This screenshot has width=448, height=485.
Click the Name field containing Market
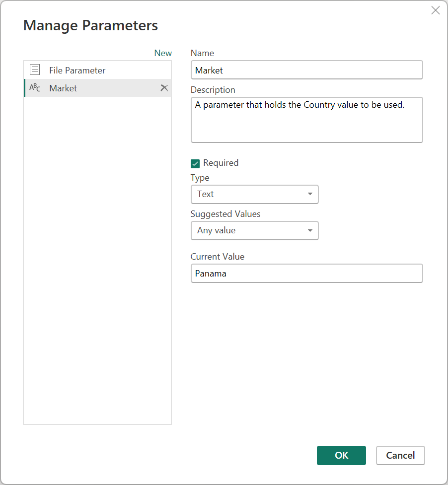[306, 69]
